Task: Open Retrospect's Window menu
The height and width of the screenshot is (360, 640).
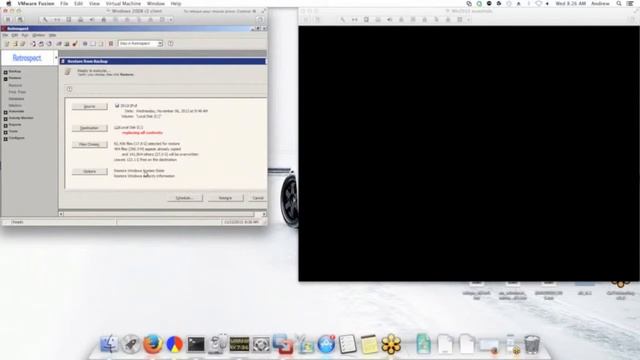Action: tap(39, 36)
